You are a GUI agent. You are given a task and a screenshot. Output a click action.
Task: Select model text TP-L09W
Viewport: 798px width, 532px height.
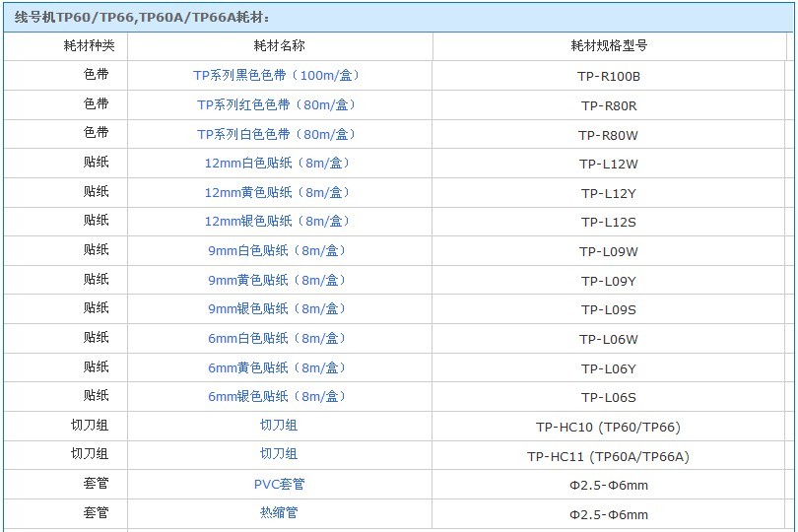click(609, 252)
